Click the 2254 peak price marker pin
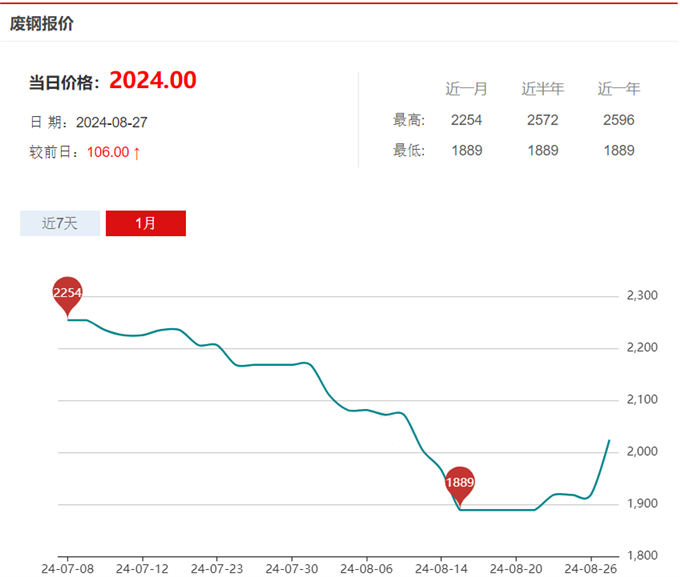This screenshot has width=680, height=577. coord(67,293)
